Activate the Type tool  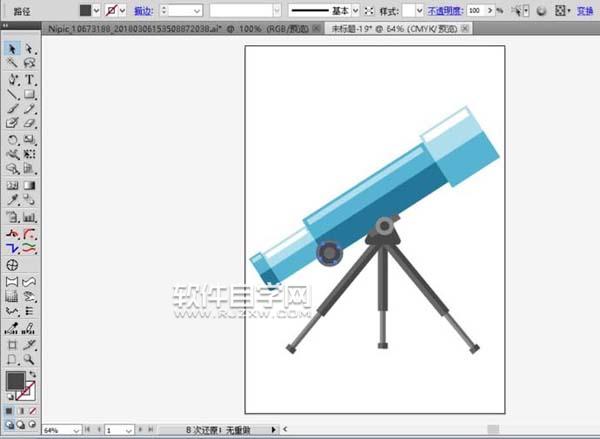pyautogui.click(x=29, y=79)
